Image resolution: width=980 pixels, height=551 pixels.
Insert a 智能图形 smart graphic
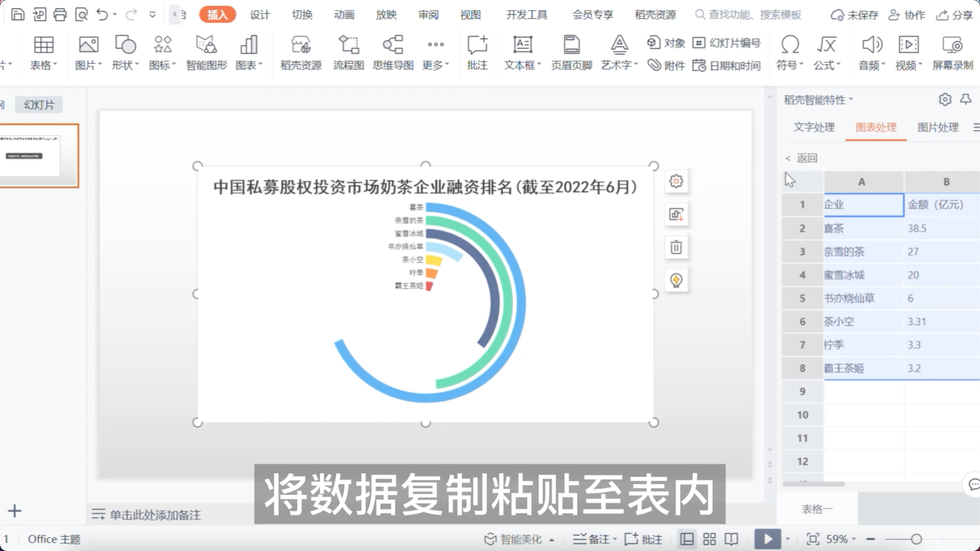(206, 53)
